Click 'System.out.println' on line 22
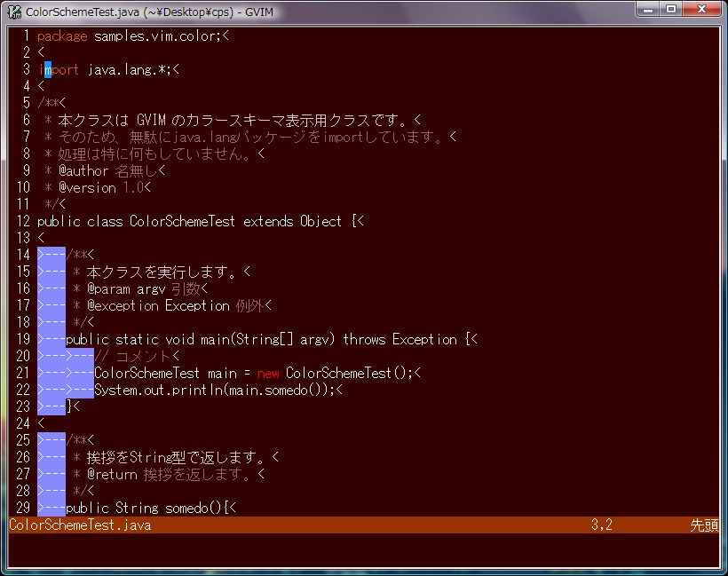Screen dimensions: 728x576 click(158, 391)
